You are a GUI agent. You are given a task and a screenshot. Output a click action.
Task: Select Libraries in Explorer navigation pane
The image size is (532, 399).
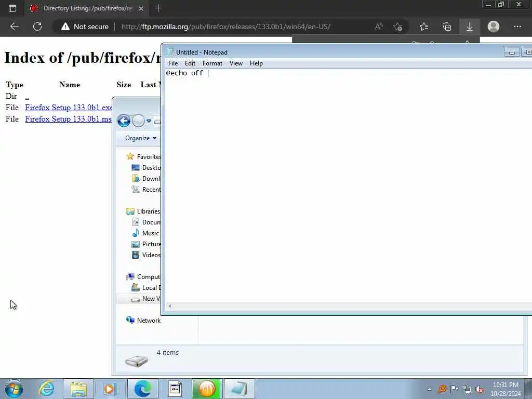(143, 211)
